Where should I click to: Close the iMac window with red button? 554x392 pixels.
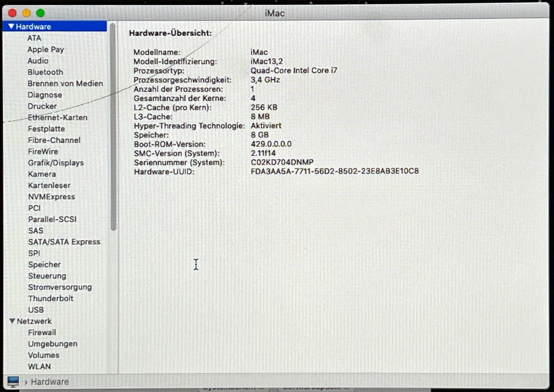coord(12,13)
